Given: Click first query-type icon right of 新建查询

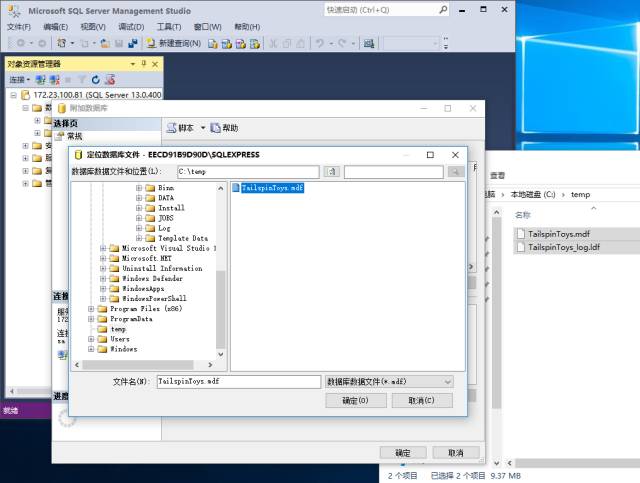Looking at the screenshot, I should point(213,44).
